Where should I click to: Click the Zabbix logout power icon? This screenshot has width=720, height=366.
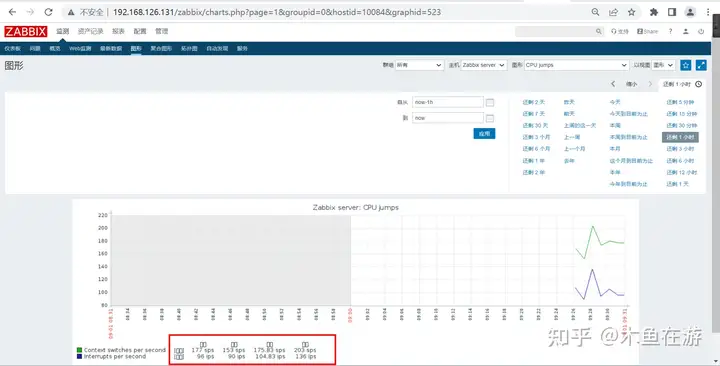[x=701, y=31]
